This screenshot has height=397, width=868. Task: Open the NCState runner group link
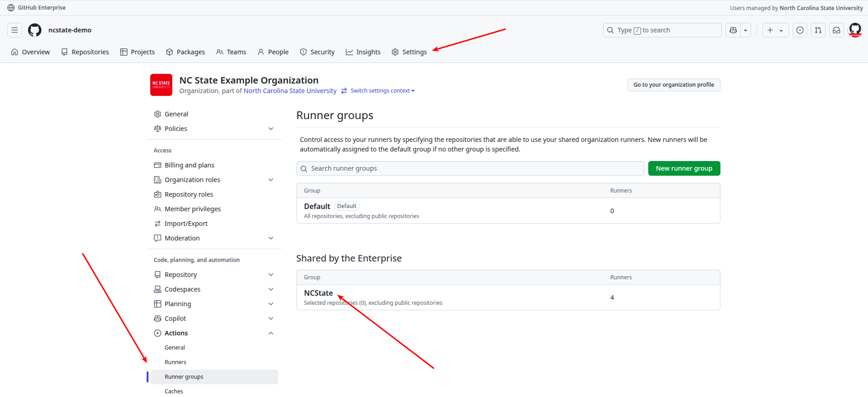pos(318,293)
